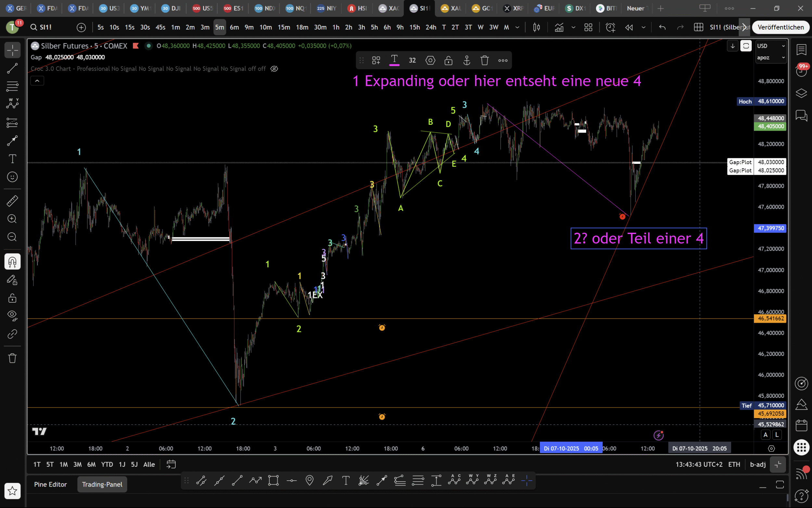
Task: Toggle the magnet snap mode
Action: pos(12,262)
